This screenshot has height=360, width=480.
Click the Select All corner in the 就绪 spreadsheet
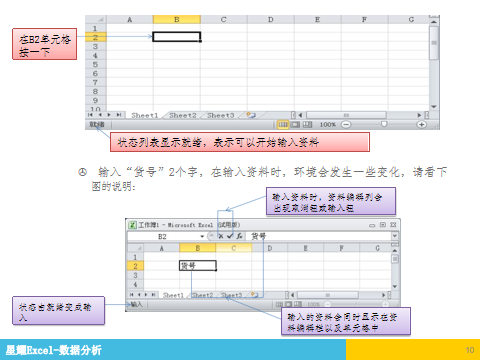[x=96, y=20]
